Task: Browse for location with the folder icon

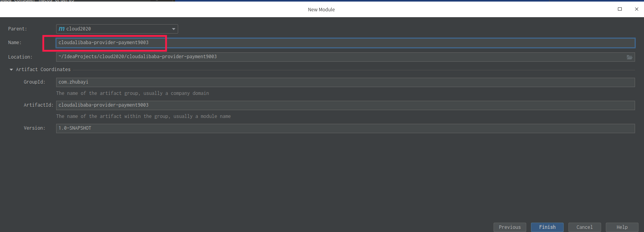Action: tap(630, 57)
